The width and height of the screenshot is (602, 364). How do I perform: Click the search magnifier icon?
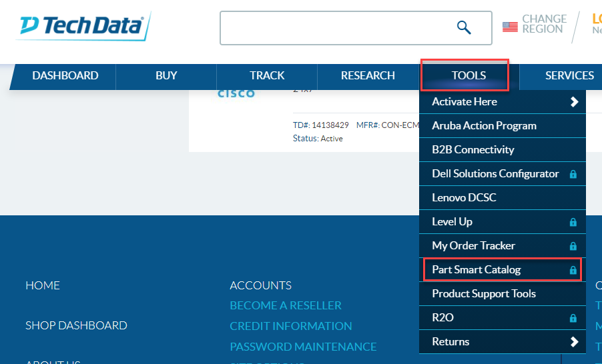[x=464, y=27]
